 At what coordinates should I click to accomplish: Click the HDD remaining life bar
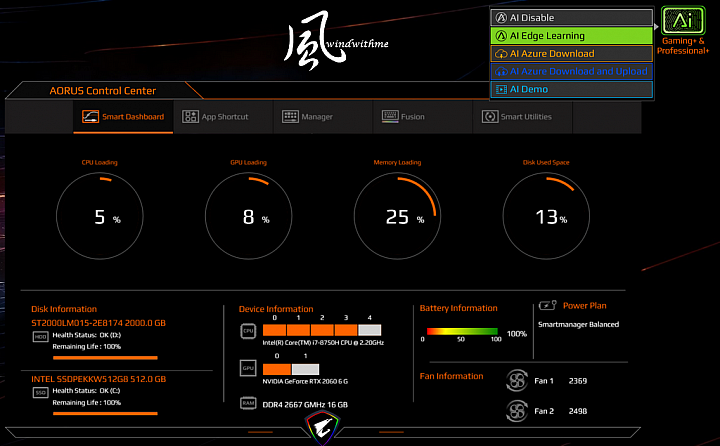[105, 357]
